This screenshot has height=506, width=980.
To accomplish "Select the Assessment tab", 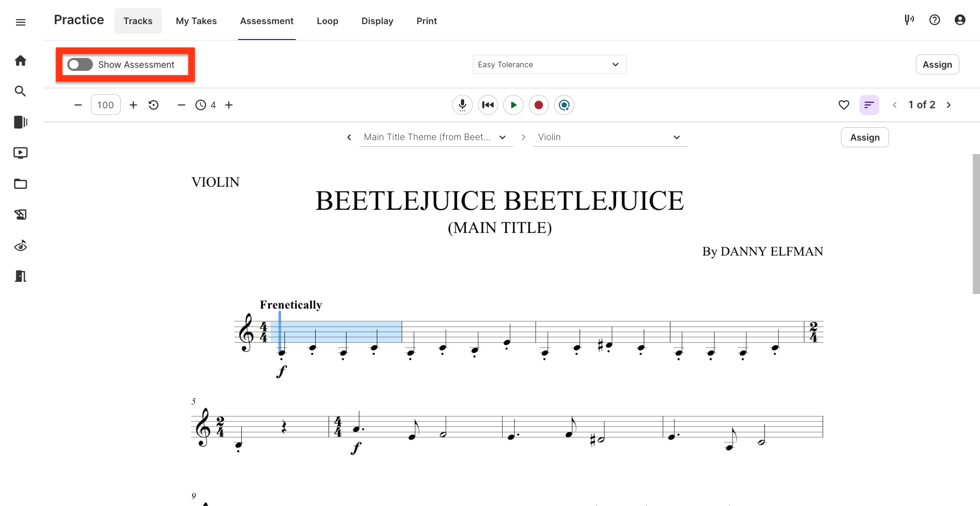I will (267, 21).
